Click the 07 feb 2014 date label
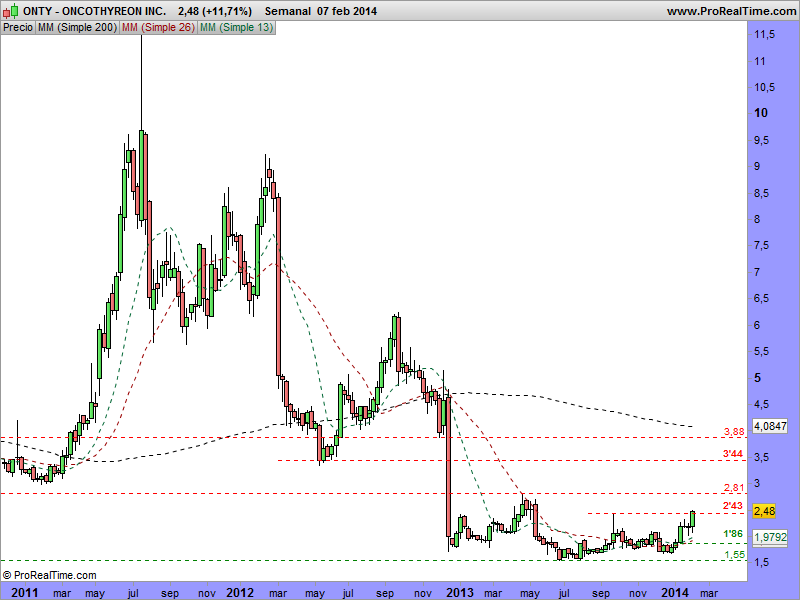 [347, 11]
